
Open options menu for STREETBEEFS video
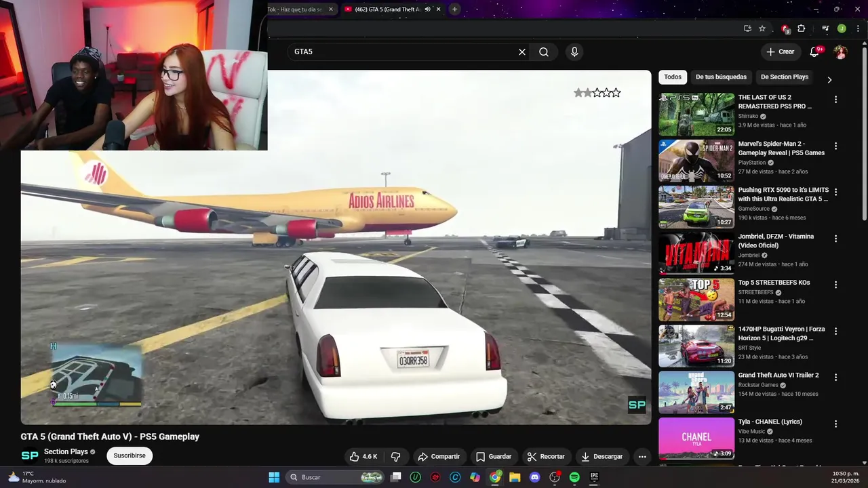pos(835,285)
